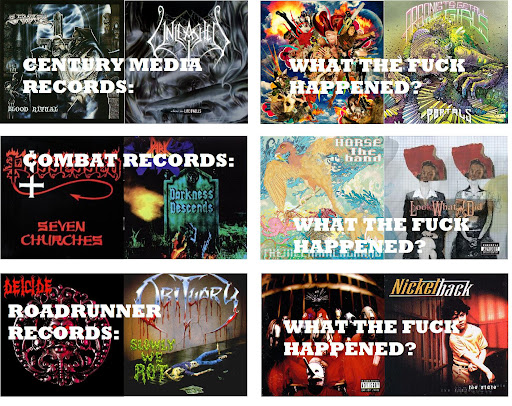Click the parental advisory label on Slipknot cover
Viewport: 512px width, 406px height.
[x=370, y=386]
